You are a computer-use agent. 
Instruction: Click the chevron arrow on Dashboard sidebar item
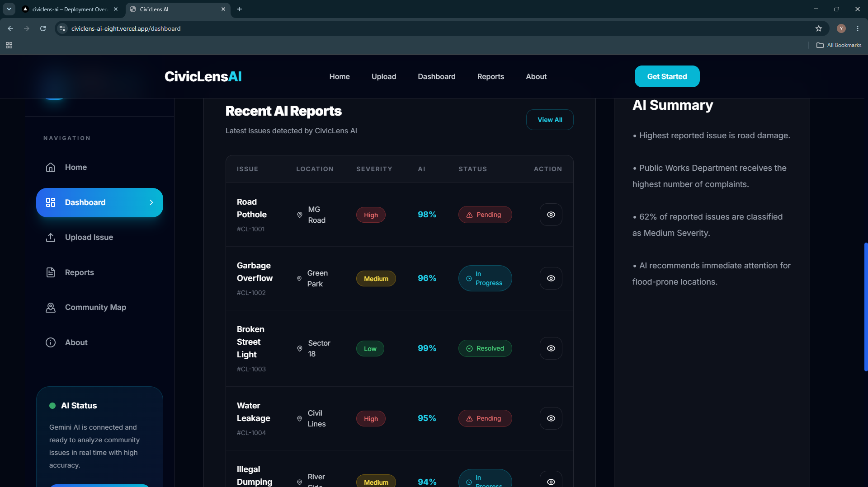(151, 202)
